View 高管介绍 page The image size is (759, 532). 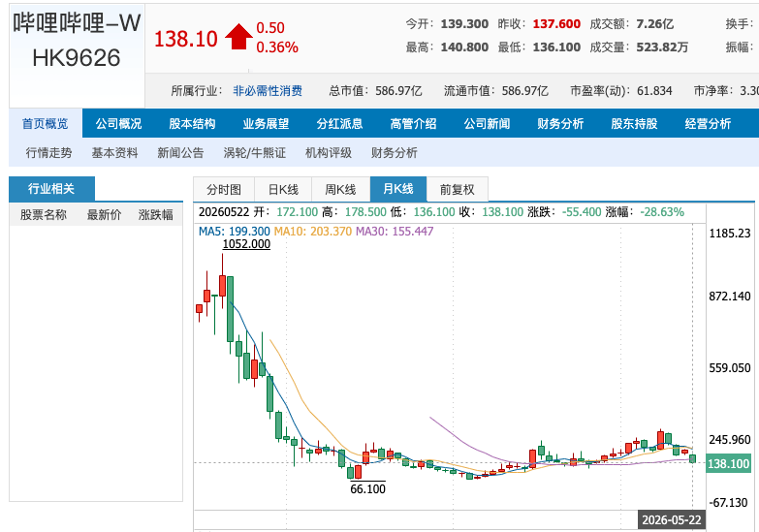coord(413,123)
